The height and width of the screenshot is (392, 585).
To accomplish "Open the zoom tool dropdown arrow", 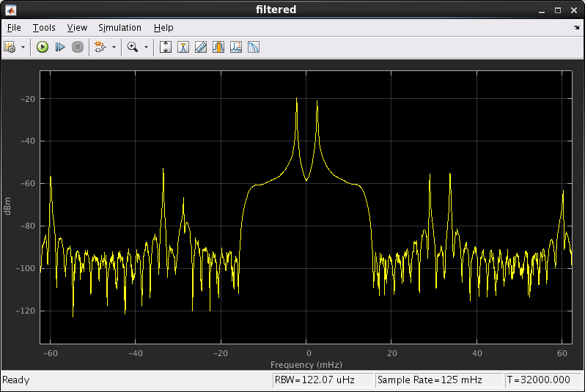I will coord(146,47).
